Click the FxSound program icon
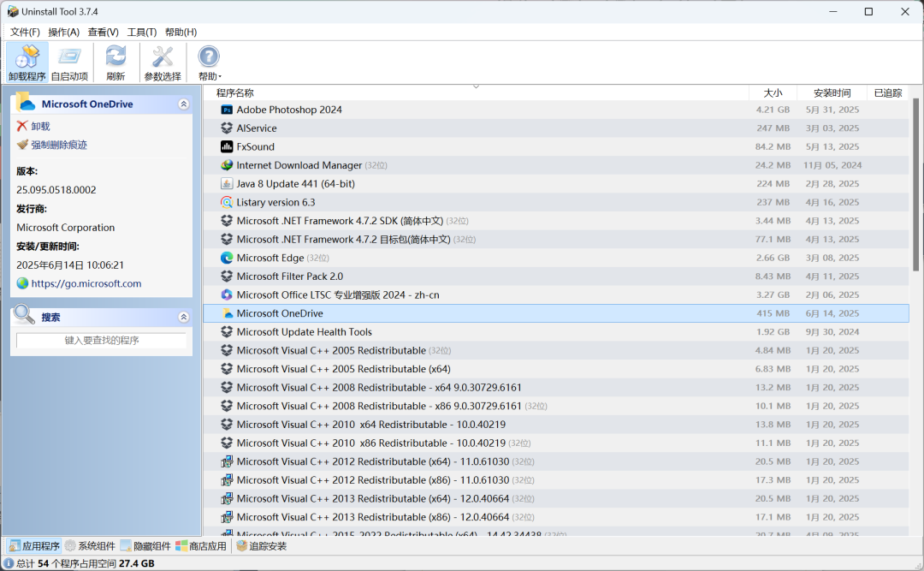 (x=227, y=147)
